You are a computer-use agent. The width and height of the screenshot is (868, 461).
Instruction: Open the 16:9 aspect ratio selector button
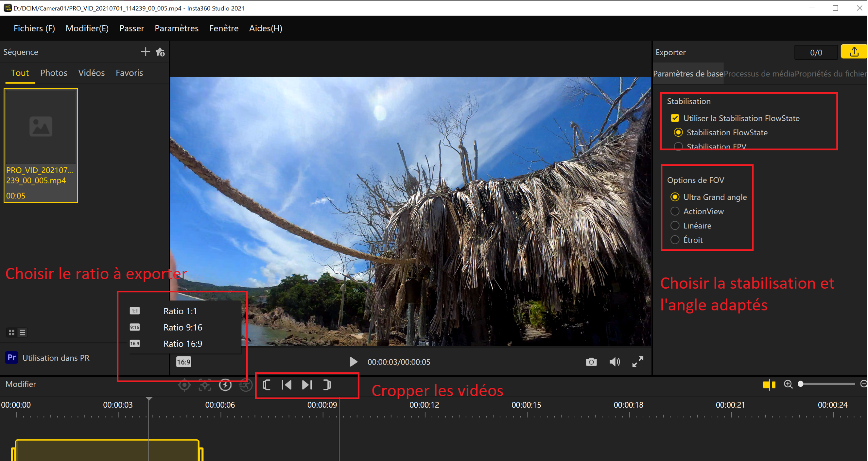184,362
